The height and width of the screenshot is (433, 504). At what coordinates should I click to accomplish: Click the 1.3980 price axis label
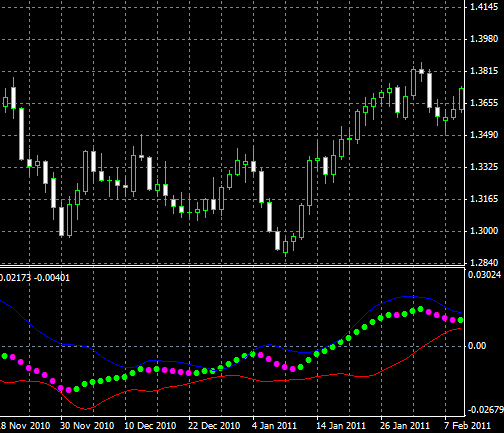point(484,39)
